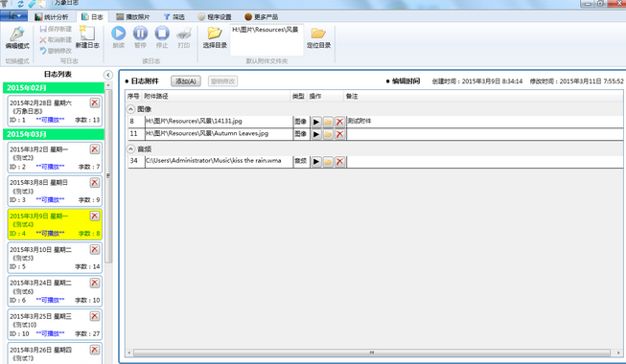Collapse the 图像 attachment group
Image resolution: width=626 pixels, height=364 pixels.
[x=130, y=109]
